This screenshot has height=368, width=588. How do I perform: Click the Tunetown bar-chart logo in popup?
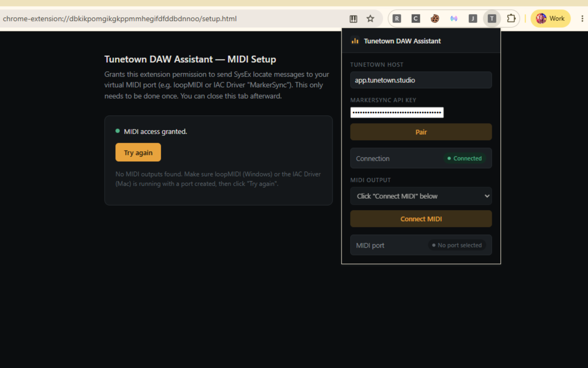pos(355,41)
